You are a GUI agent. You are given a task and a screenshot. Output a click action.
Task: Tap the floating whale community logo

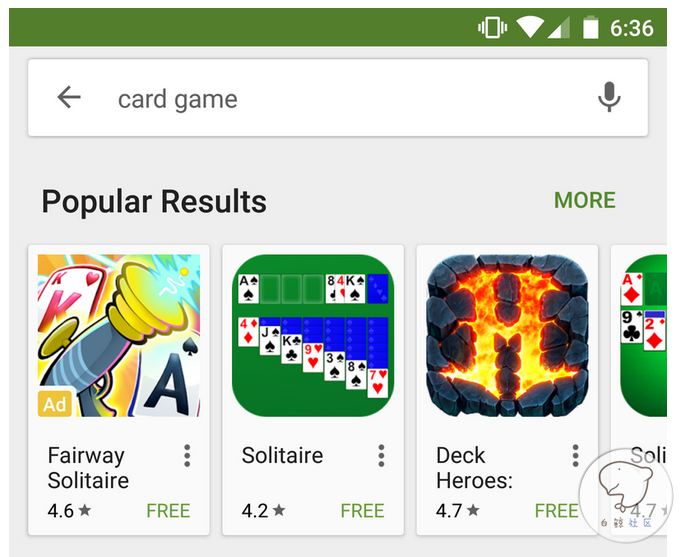626,496
